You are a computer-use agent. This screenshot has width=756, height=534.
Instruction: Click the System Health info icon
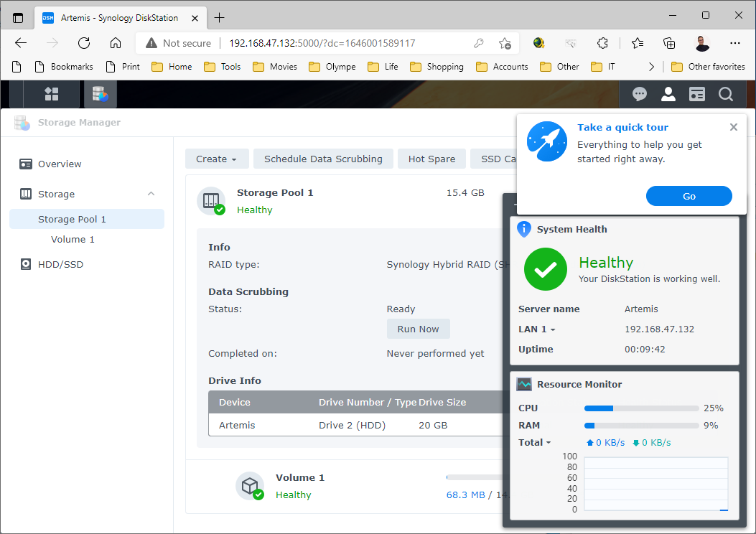tap(523, 229)
